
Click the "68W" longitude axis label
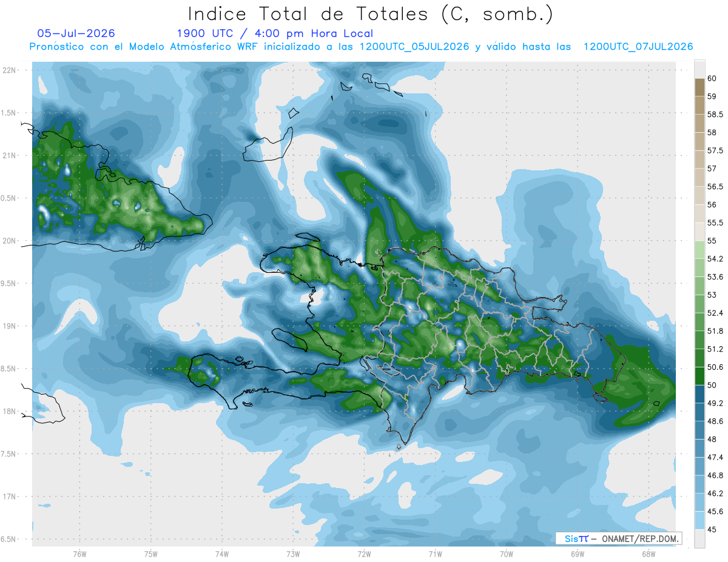[649, 554]
